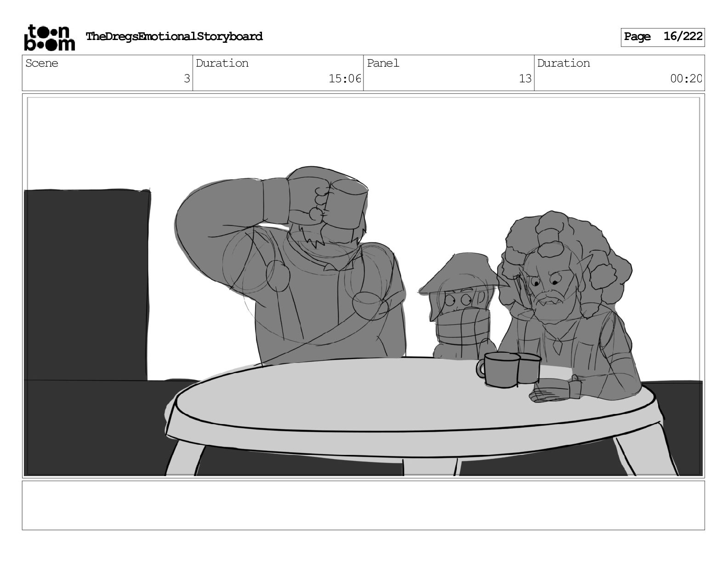Click the storyboard panel drawing
728x563 pixels.
364,286
